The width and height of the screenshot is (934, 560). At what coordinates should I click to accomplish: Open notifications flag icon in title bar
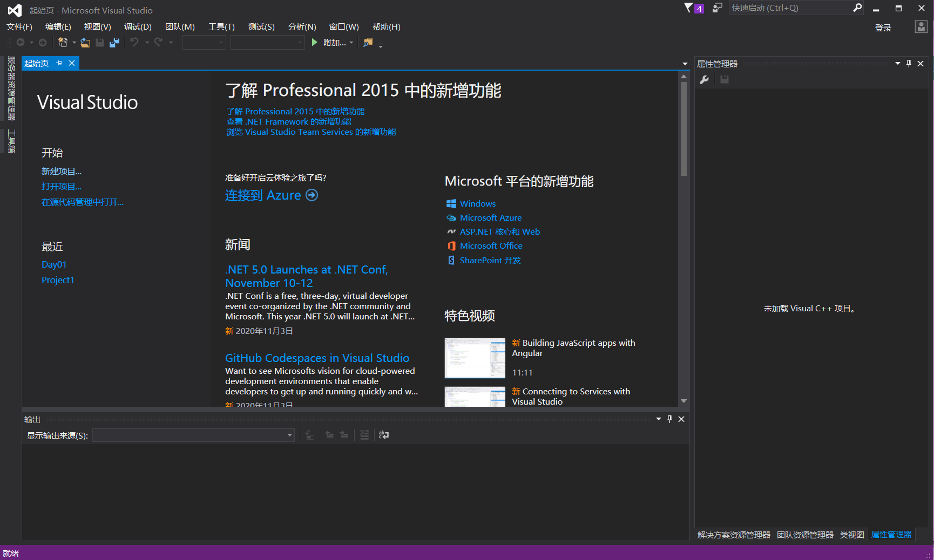tap(694, 8)
